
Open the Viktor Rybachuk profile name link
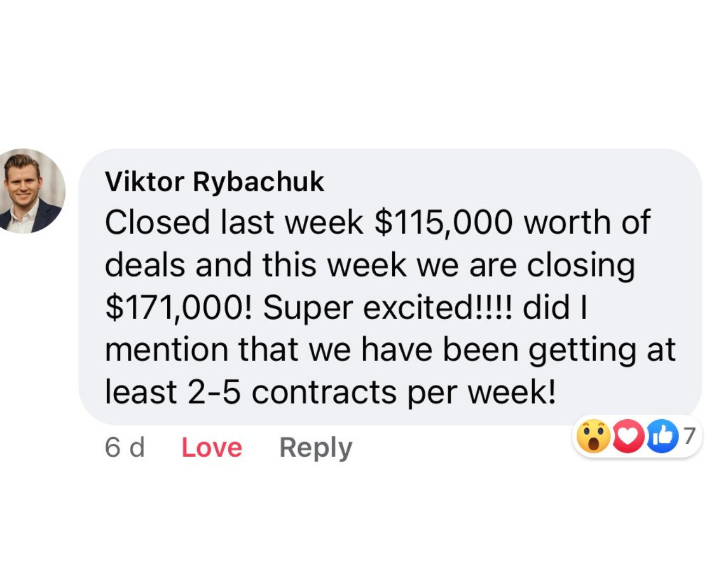click(215, 182)
